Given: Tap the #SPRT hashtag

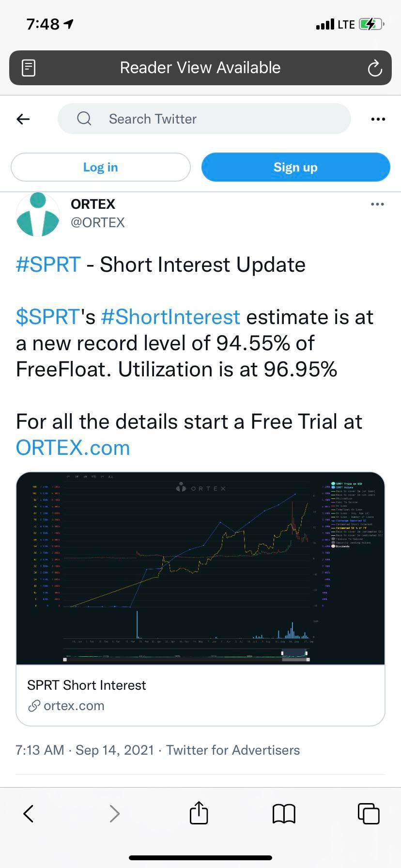Looking at the screenshot, I should 47,264.
